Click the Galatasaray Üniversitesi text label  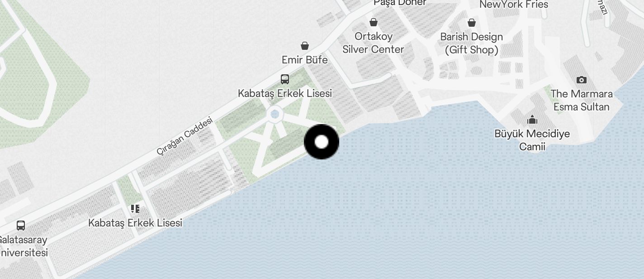(23, 246)
